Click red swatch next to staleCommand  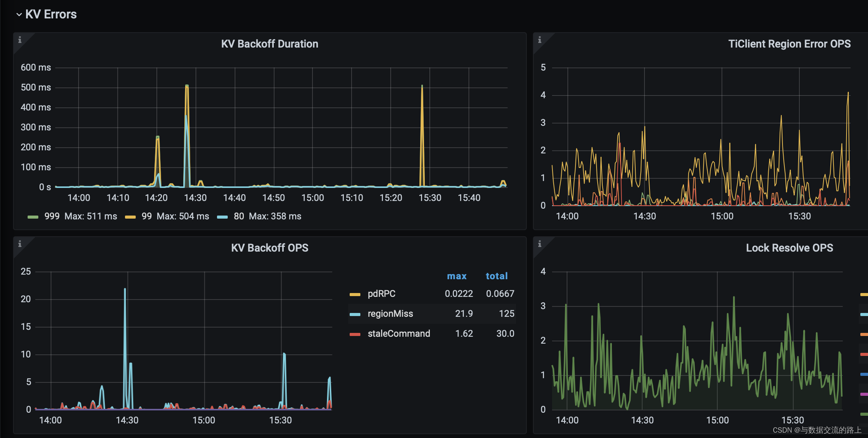point(355,334)
